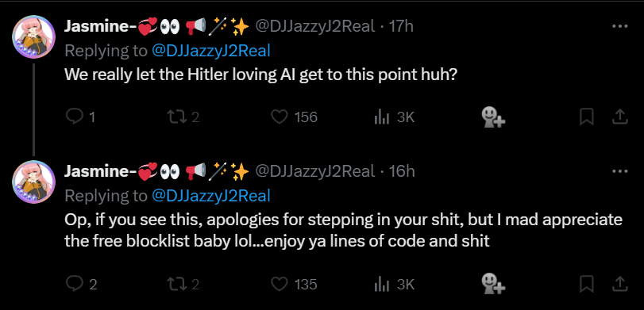The image size is (644, 310).
Task: Bookmark the 17h tweet
Action: pos(587,117)
